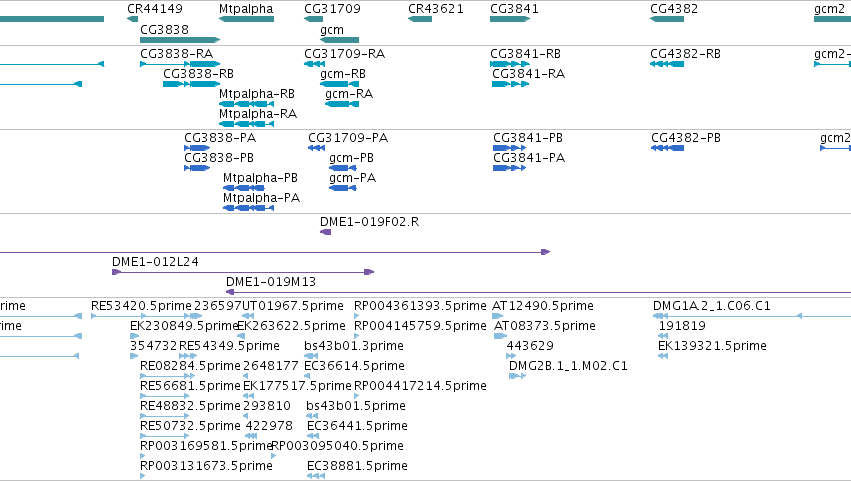Select the 443629 EST label
Viewport: 851px width, 481px height.
coord(530,346)
